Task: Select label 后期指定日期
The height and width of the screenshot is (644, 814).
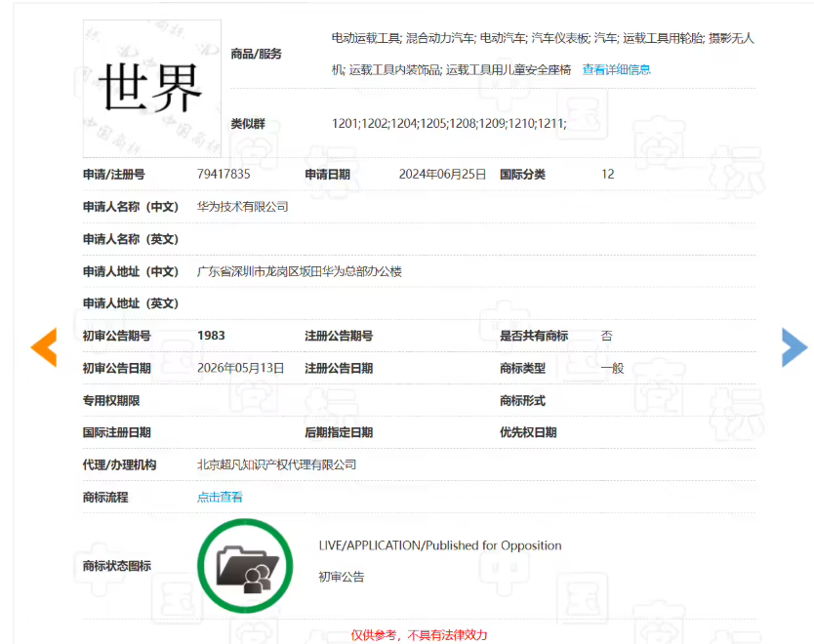Action: pyautogui.click(x=339, y=432)
